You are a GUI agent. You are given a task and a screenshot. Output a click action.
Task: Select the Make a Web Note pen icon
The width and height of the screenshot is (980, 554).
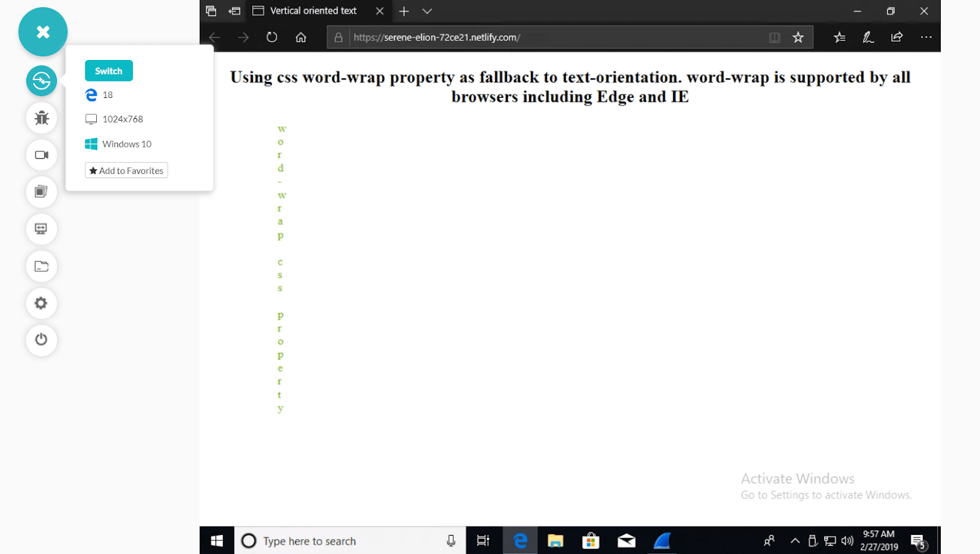867,37
